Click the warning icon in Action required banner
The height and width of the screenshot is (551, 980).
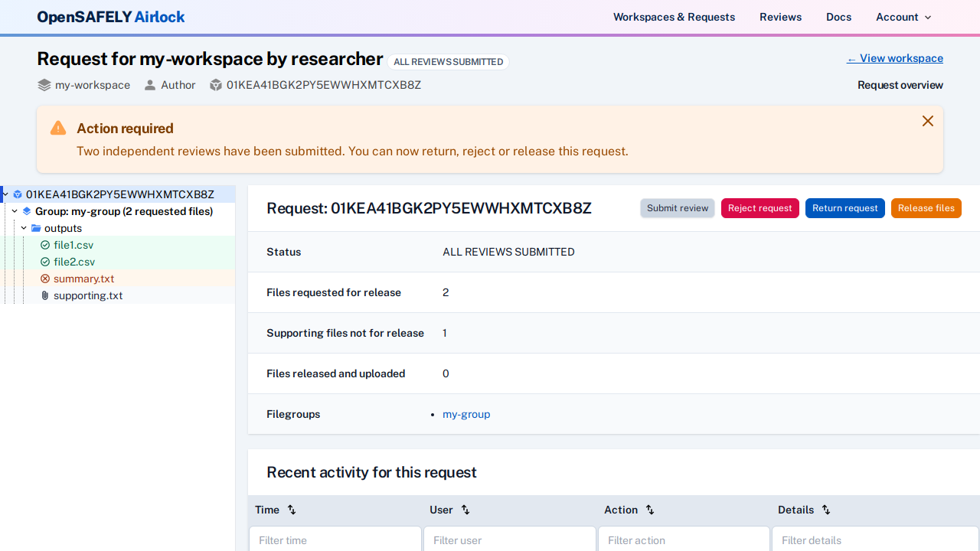pos(57,128)
